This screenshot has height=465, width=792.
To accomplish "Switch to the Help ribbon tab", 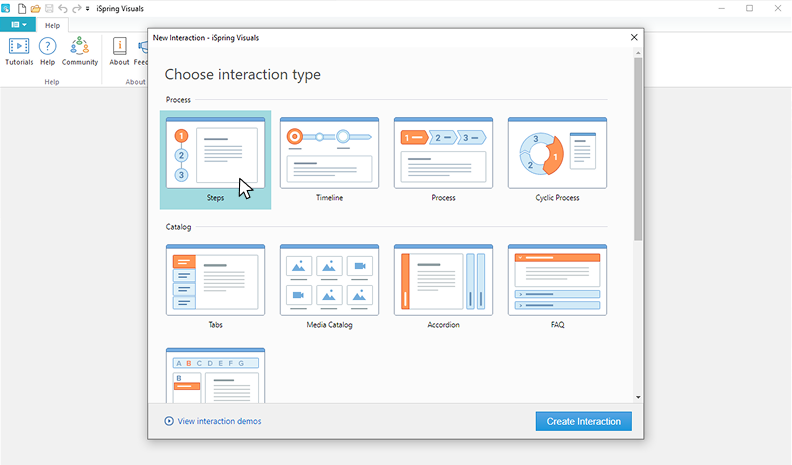I will pos(52,25).
